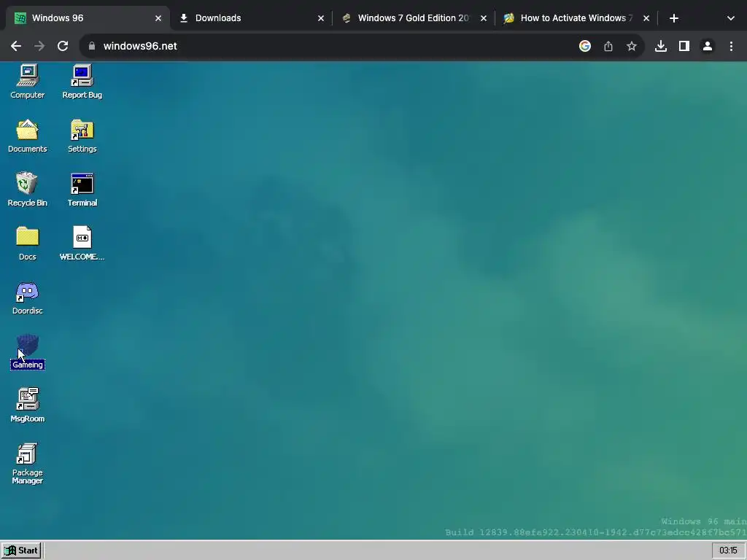Open the Chrome three-dot menu

coord(731,46)
